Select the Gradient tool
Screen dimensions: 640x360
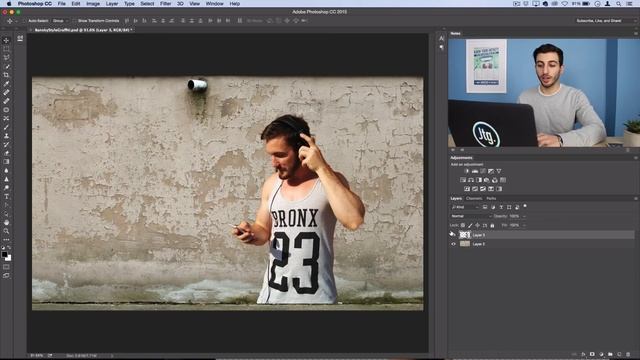pyautogui.click(x=6, y=162)
